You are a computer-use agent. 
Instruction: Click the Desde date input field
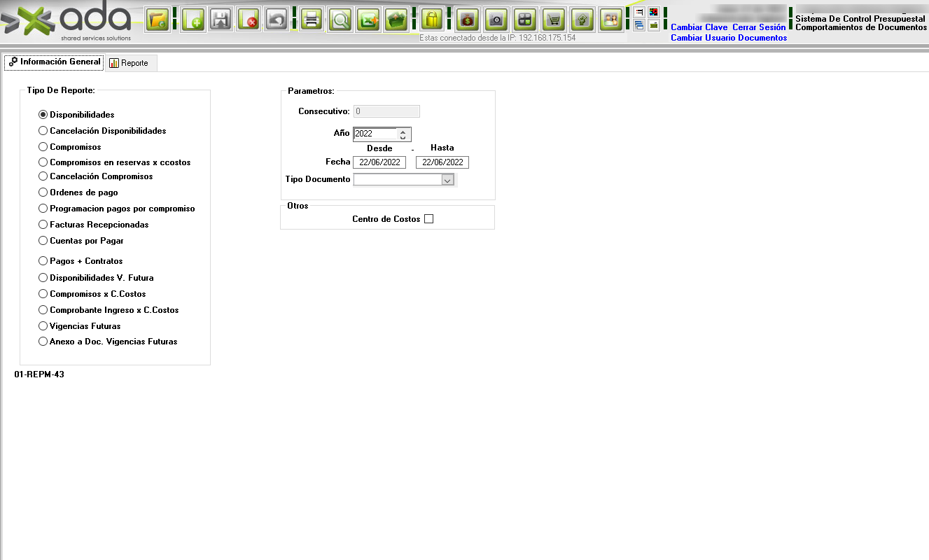(x=379, y=162)
